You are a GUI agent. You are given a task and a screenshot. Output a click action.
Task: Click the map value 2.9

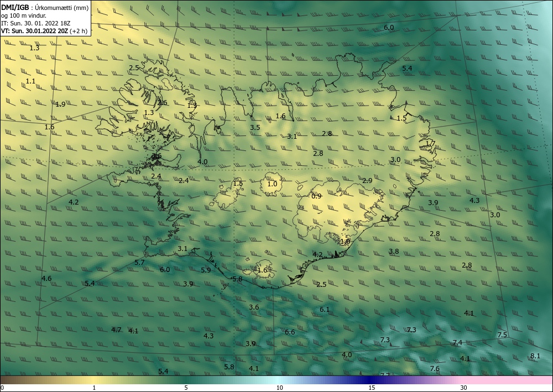368,180
